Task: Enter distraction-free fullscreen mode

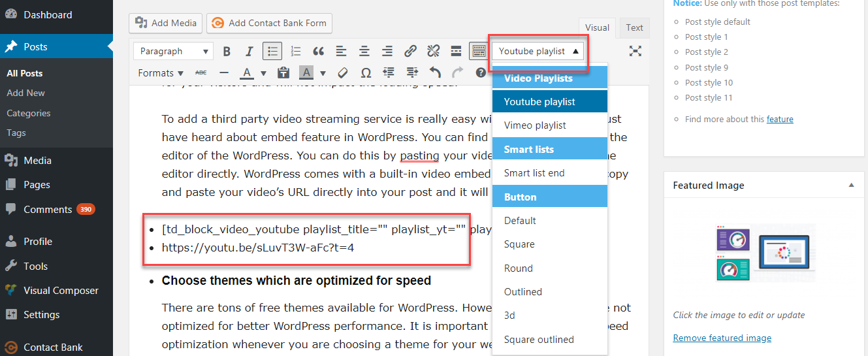Action: 635,51
